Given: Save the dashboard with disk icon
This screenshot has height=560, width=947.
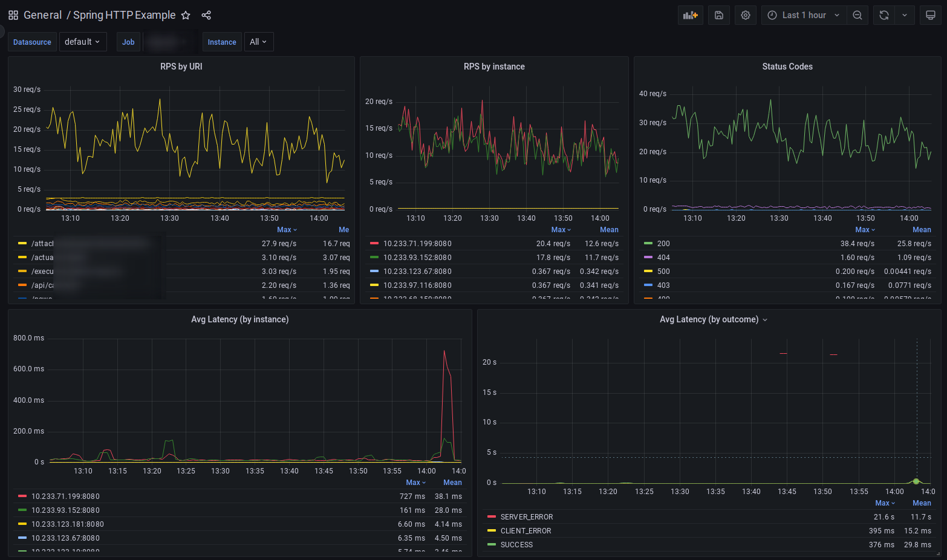Looking at the screenshot, I should (x=718, y=15).
